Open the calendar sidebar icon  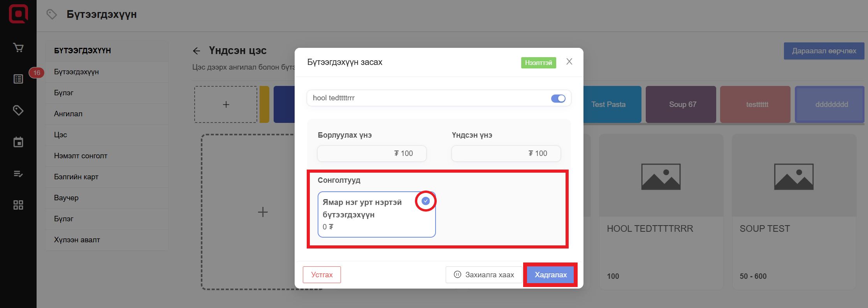click(18, 142)
